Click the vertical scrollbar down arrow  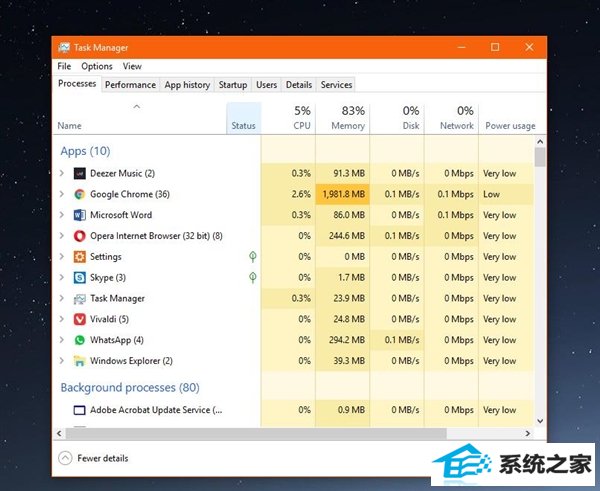(540, 421)
